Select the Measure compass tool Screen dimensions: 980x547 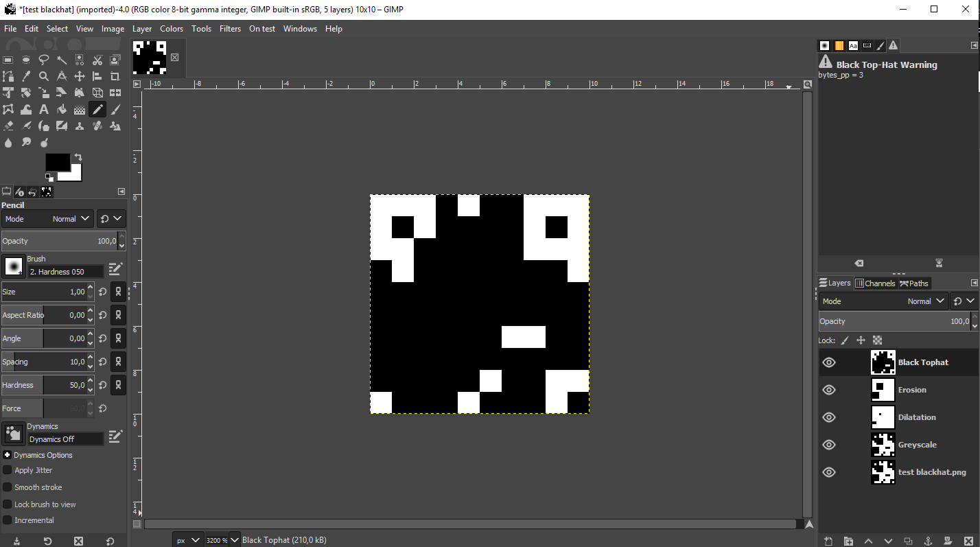coord(62,76)
